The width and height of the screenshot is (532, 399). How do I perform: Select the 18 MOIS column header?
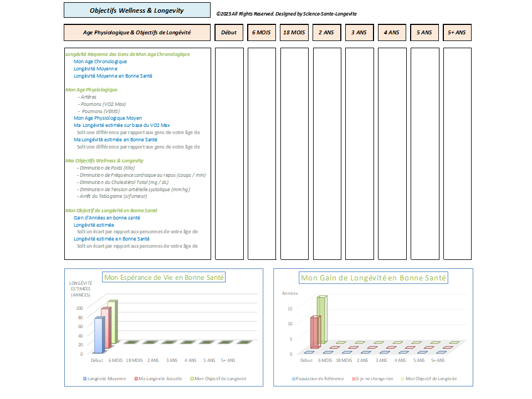(x=294, y=33)
